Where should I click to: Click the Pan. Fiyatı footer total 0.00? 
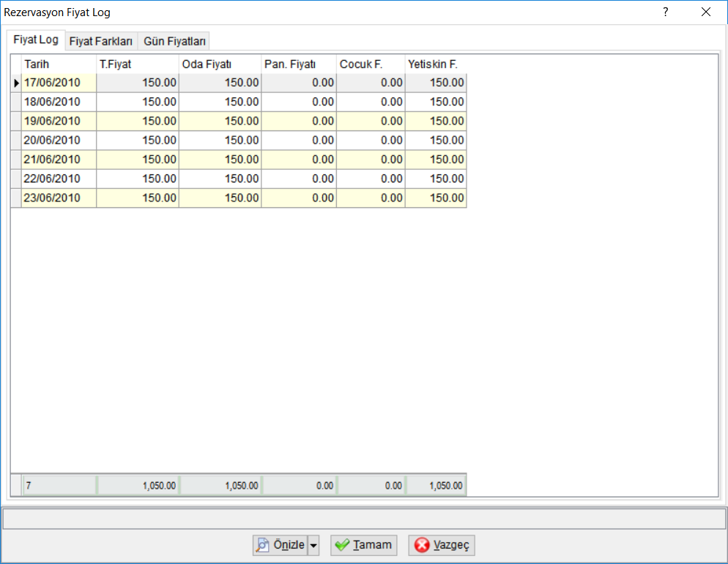pos(300,486)
